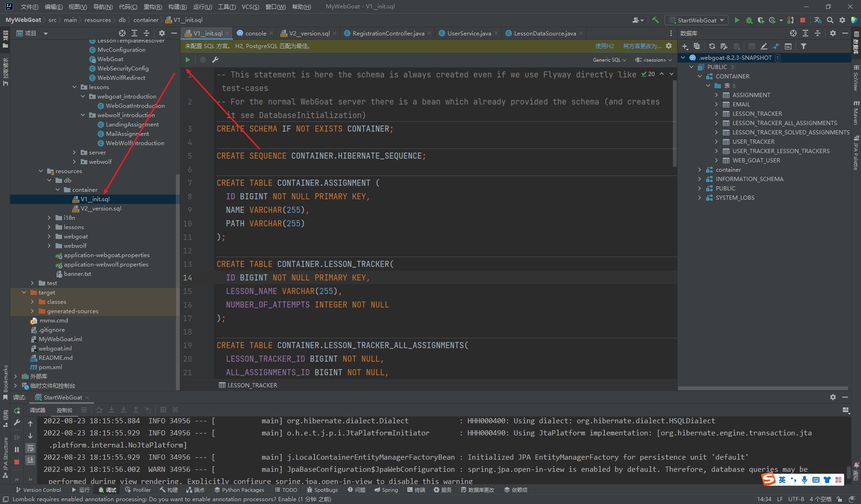
Task: Open 调试器 tab in debug panel
Action: point(38,410)
